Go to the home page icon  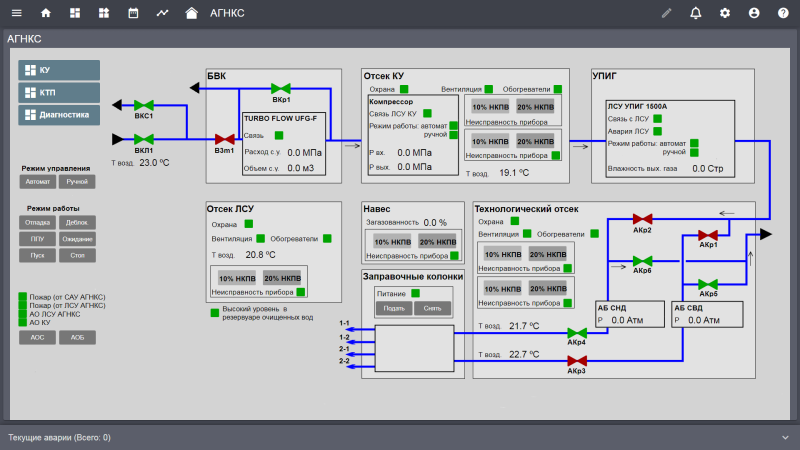(46, 13)
